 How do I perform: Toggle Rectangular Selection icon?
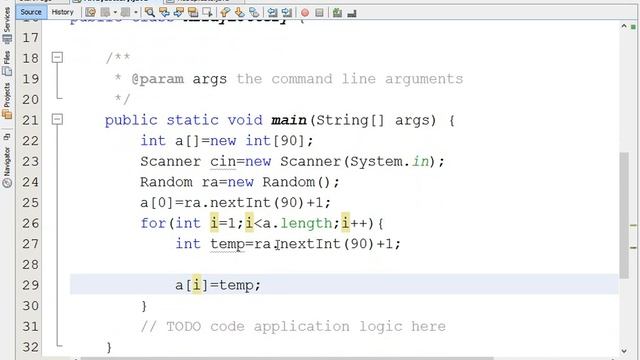point(207,13)
